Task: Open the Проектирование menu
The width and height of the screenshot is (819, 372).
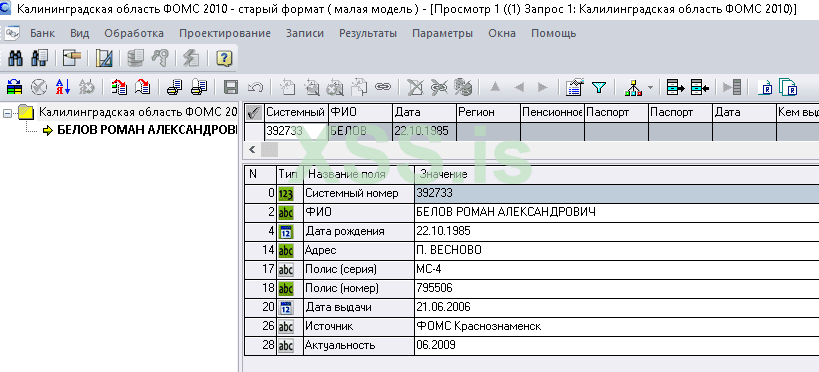Action: coord(225,33)
